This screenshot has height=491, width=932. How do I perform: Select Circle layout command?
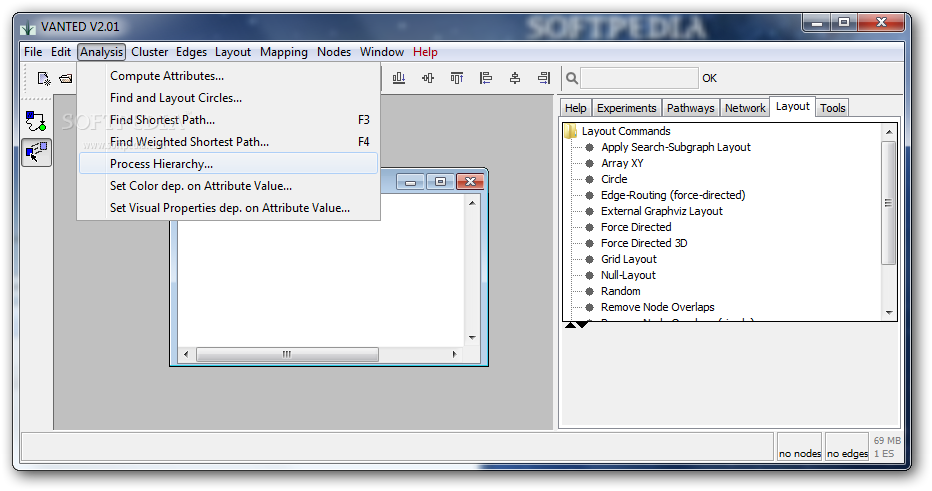pos(614,180)
